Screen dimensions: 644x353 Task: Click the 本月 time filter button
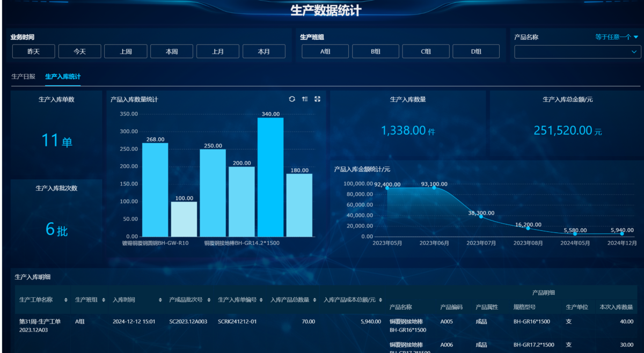264,51
